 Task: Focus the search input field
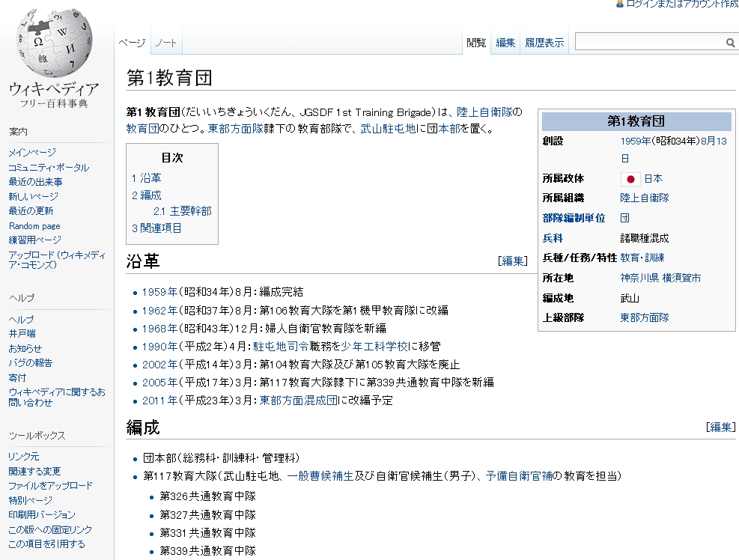650,43
